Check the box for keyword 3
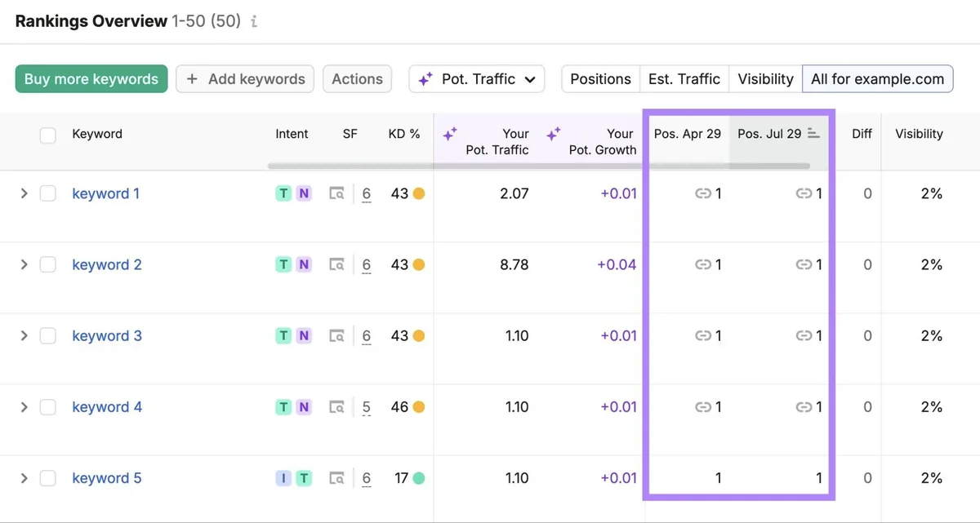The width and height of the screenshot is (980, 523). (x=48, y=336)
